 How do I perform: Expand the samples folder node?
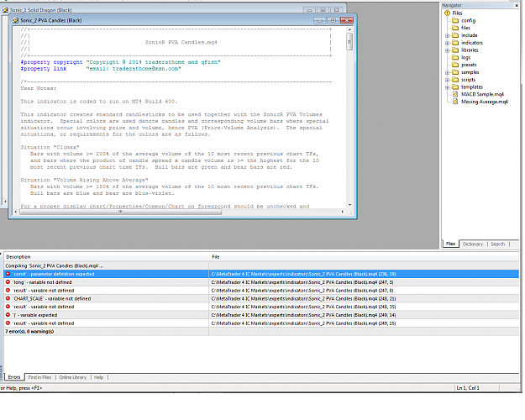click(x=447, y=72)
